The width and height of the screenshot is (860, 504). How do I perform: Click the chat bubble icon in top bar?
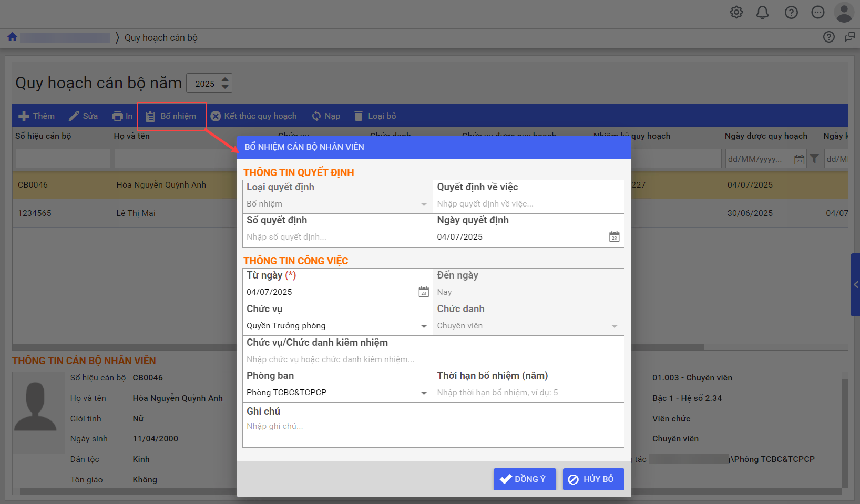pyautogui.click(x=817, y=12)
